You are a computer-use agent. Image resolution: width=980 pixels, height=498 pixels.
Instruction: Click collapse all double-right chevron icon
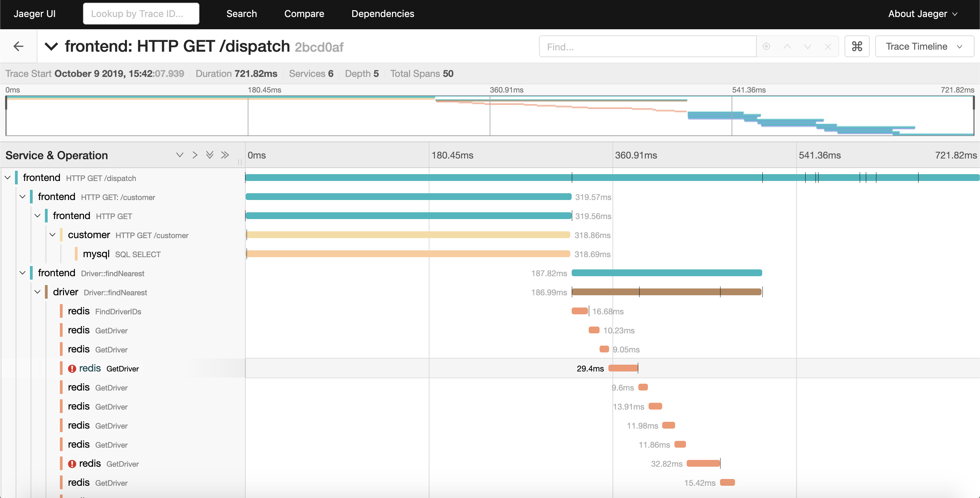[225, 155]
